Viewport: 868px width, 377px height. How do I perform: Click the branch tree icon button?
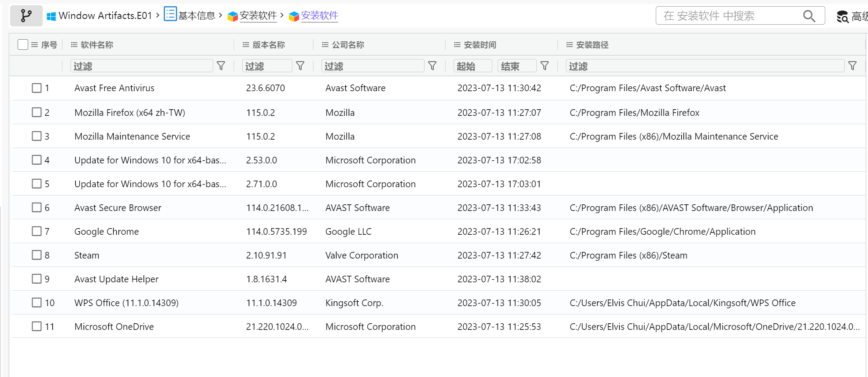(x=26, y=16)
